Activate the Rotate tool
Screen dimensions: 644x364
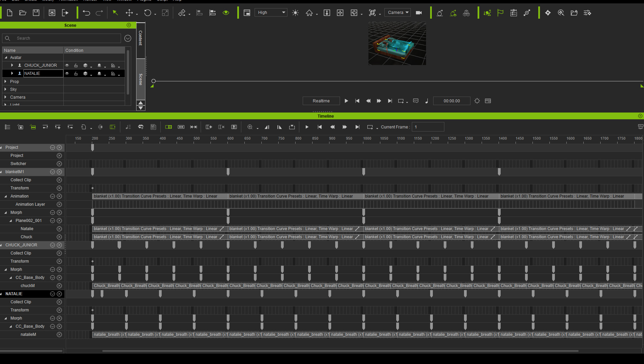(x=147, y=13)
